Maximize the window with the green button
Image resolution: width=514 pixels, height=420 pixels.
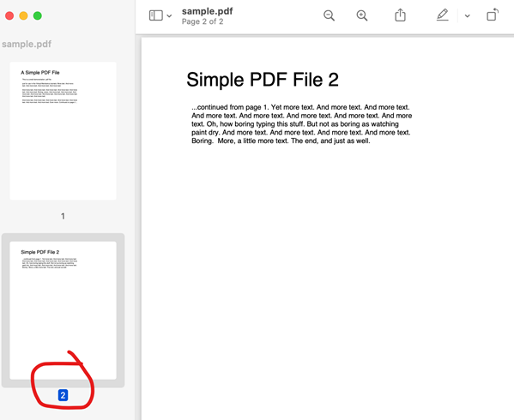pos(38,15)
